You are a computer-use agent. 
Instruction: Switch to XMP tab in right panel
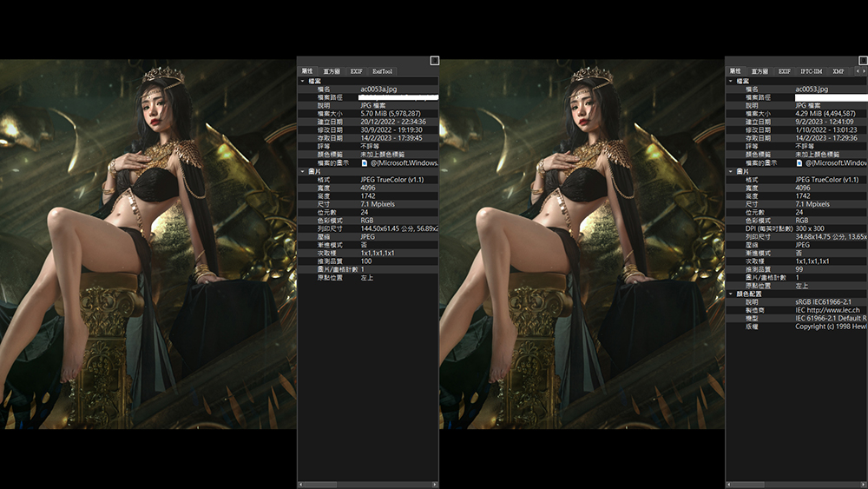click(x=838, y=71)
